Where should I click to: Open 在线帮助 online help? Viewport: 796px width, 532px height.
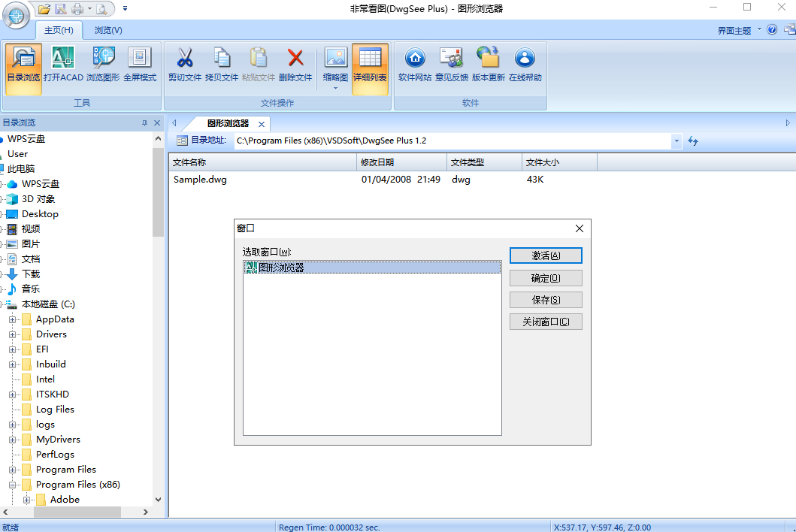click(525, 65)
